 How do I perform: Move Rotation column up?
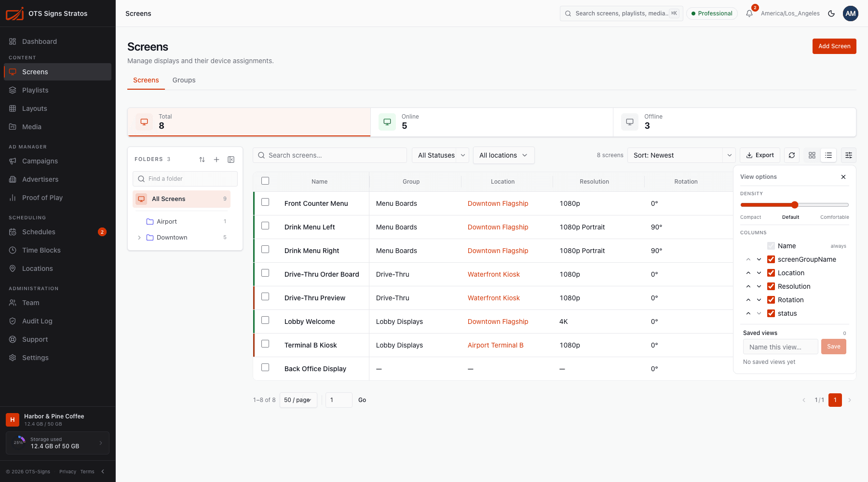click(748, 300)
